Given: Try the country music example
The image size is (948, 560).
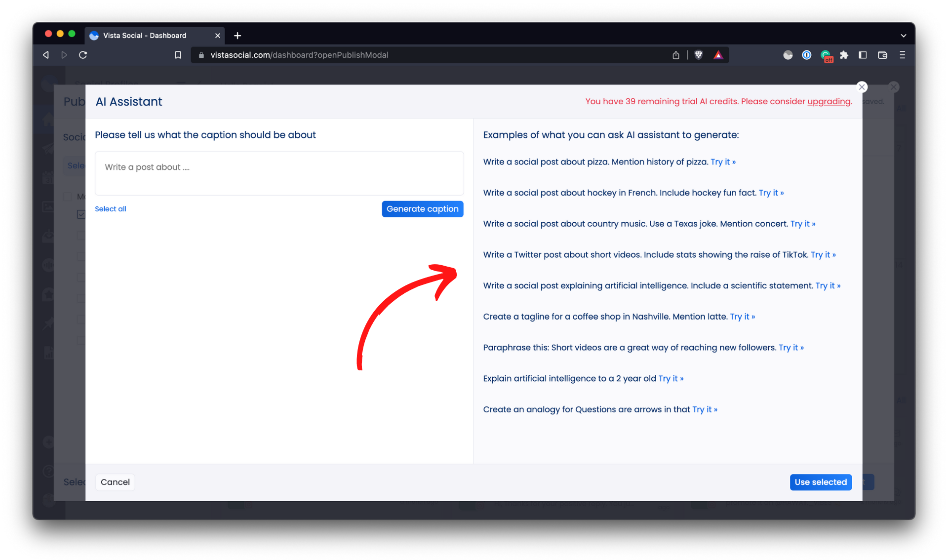Looking at the screenshot, I should point(803,224).
